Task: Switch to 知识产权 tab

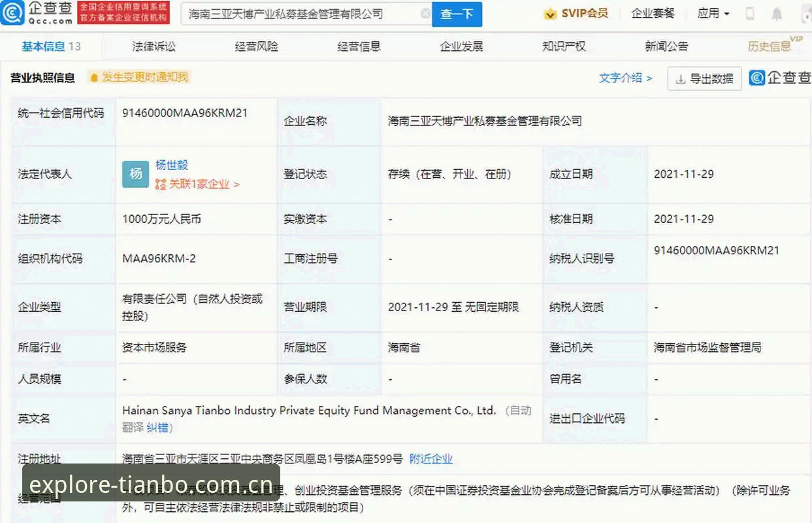Action: pos(564,46)
